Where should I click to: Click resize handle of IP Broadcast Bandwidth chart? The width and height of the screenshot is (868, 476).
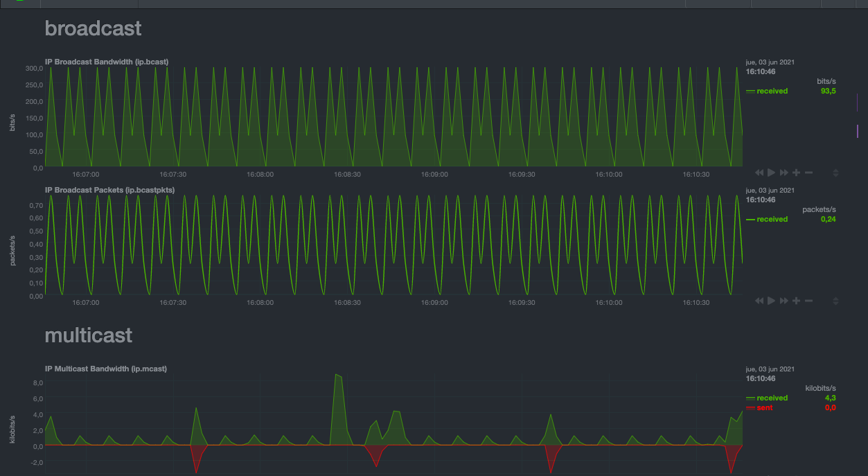coord(835,173)
